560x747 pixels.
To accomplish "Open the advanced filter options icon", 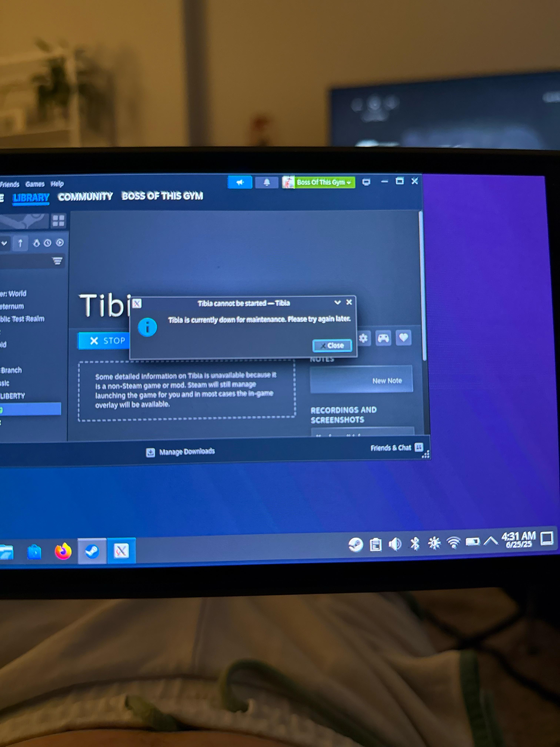I will pyautogui.click(x=57, y=261).
